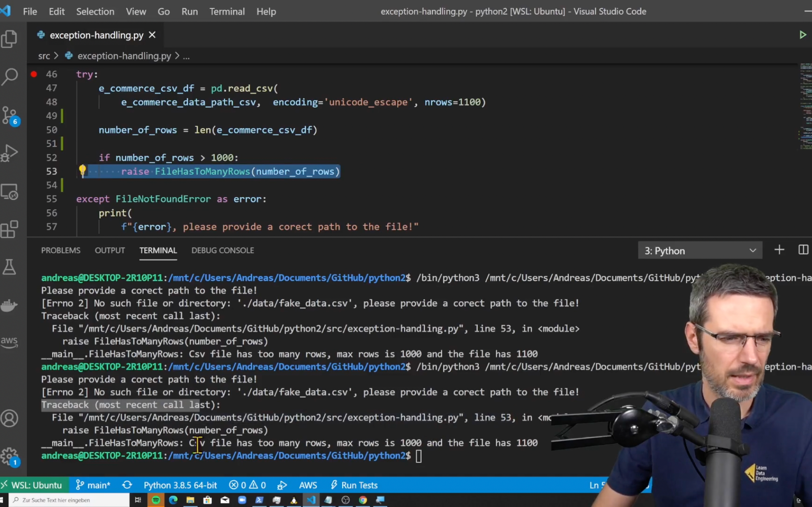The width and height of the screenshot is (812, 507).
Task: Open the Accounts menu in the activity bar
Action: click(9, 418)
